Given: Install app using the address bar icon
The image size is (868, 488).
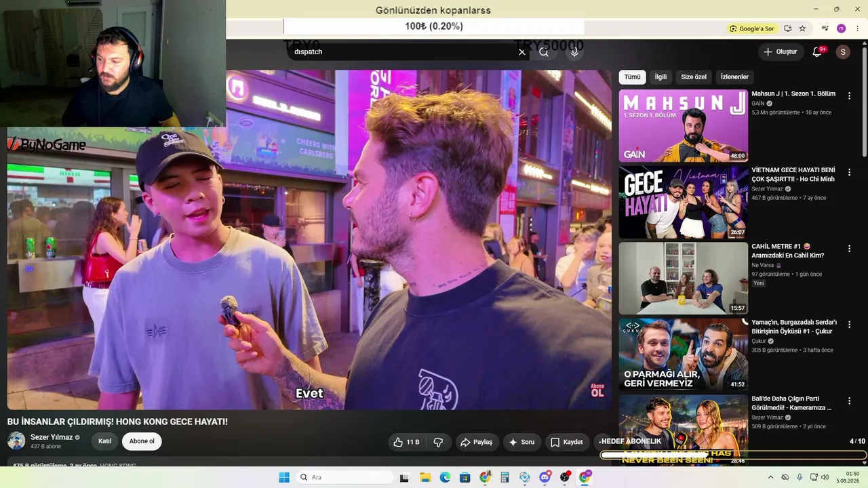Looking at the screenshot, I should click(x=788, y=28).
